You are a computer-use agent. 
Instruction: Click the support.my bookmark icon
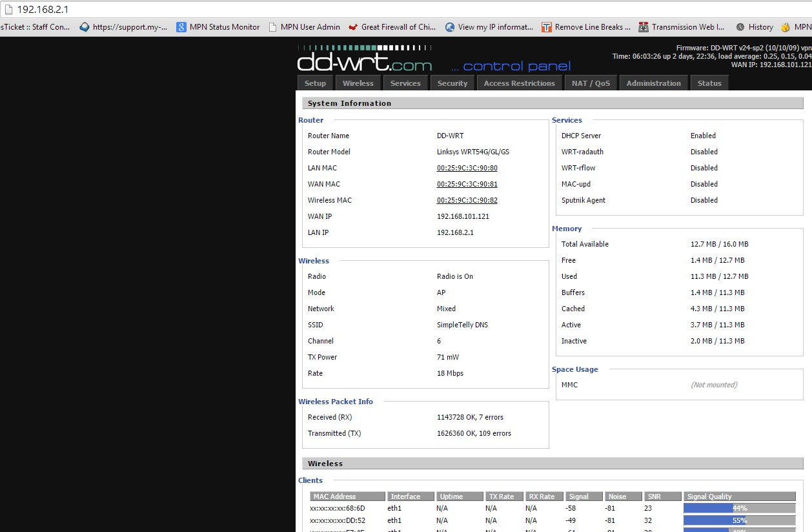pyautogui.click(x=85, y=27)
